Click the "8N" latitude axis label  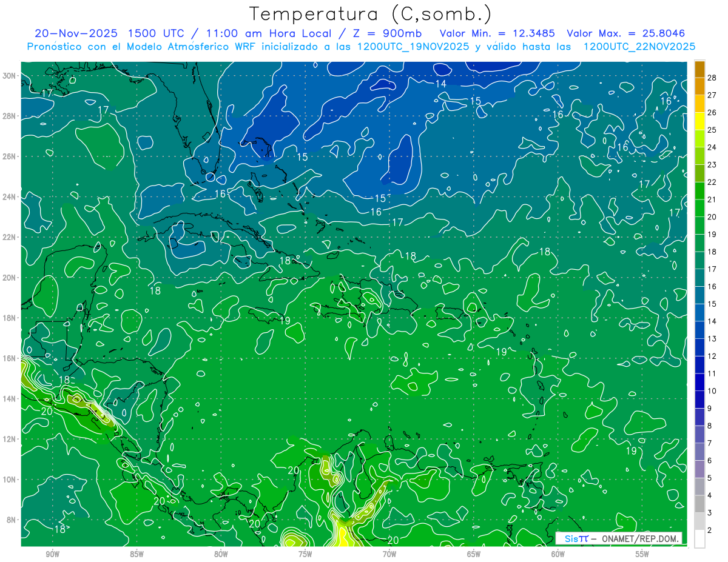(x=12, y=520)
